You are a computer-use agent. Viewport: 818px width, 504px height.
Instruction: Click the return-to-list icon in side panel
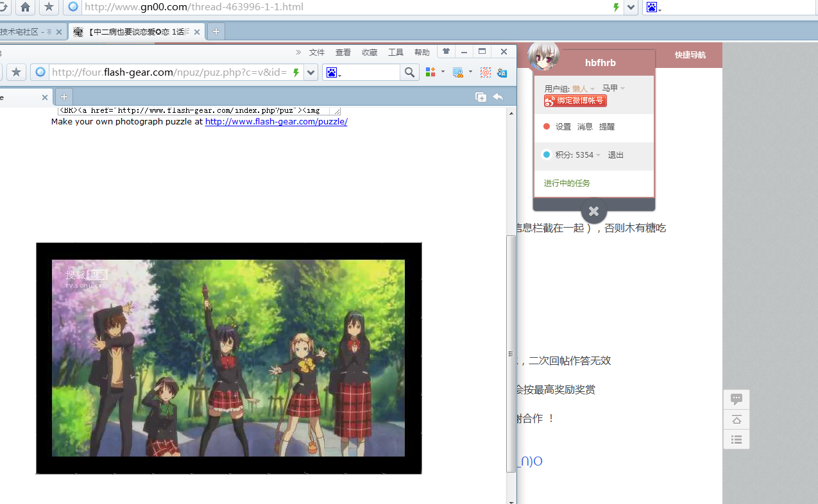pyautogui.click(x=737, y=439)
